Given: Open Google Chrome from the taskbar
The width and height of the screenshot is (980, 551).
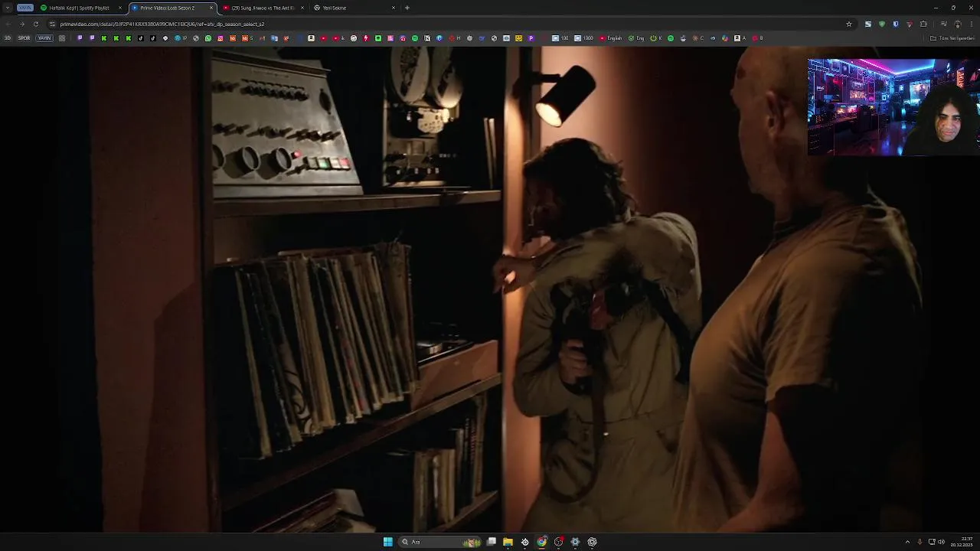Looking at the screenshot, I should 542,542.
